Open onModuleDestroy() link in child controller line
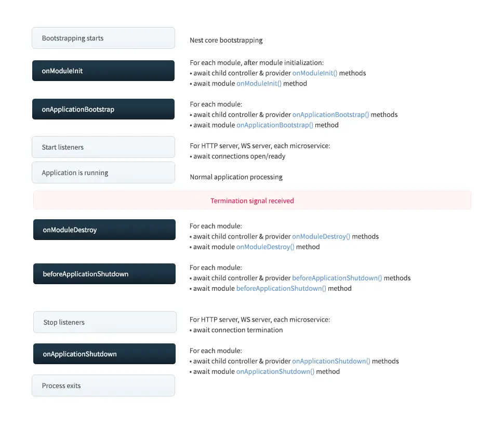Image resolution: width=504 pixels, height=426 pixels. click(321, 236)
